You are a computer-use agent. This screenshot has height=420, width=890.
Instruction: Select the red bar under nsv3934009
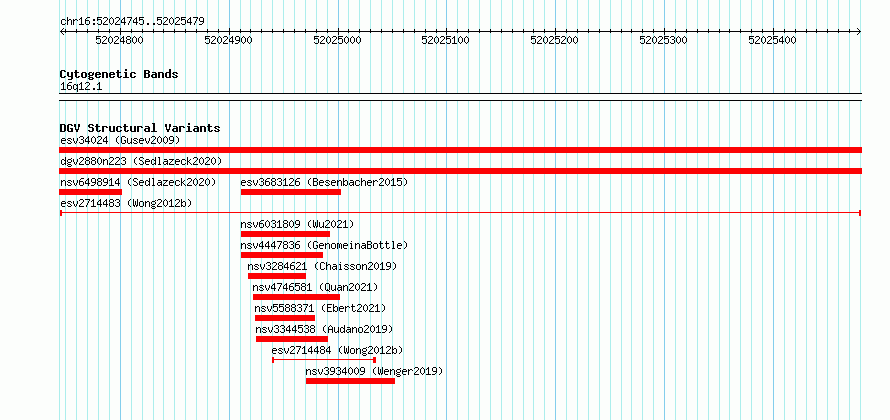click(x=350, y=381)
